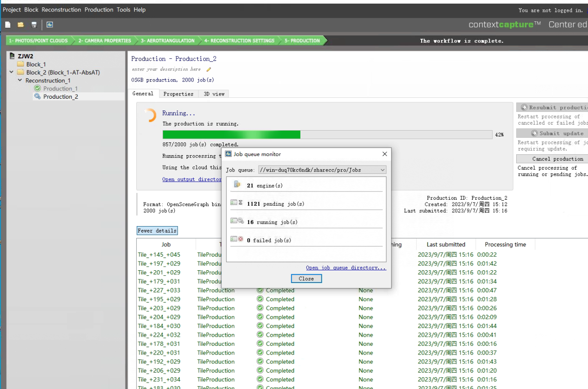Image resolution: width=588 pixels, height=389 pixels.
Task: Click Resubmit production button
Action: (x=552, y=107)
